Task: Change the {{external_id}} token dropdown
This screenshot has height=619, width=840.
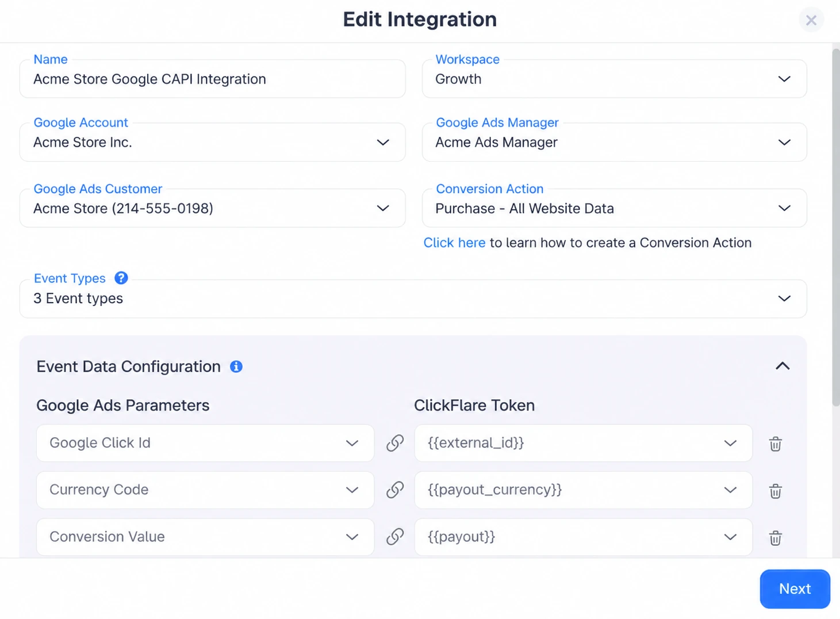Action: click(583, 443)
